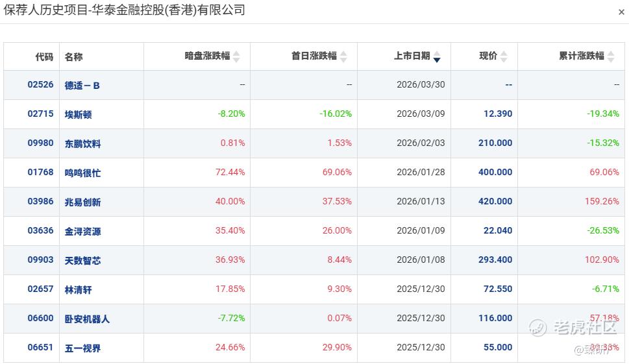Select cumulative change -15.32%

(x=603, y=143)
